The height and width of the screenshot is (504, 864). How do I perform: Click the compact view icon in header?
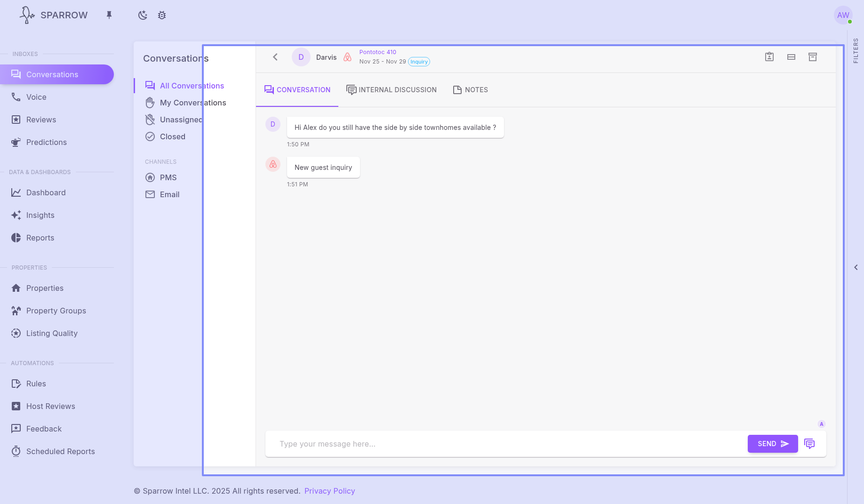791,57
